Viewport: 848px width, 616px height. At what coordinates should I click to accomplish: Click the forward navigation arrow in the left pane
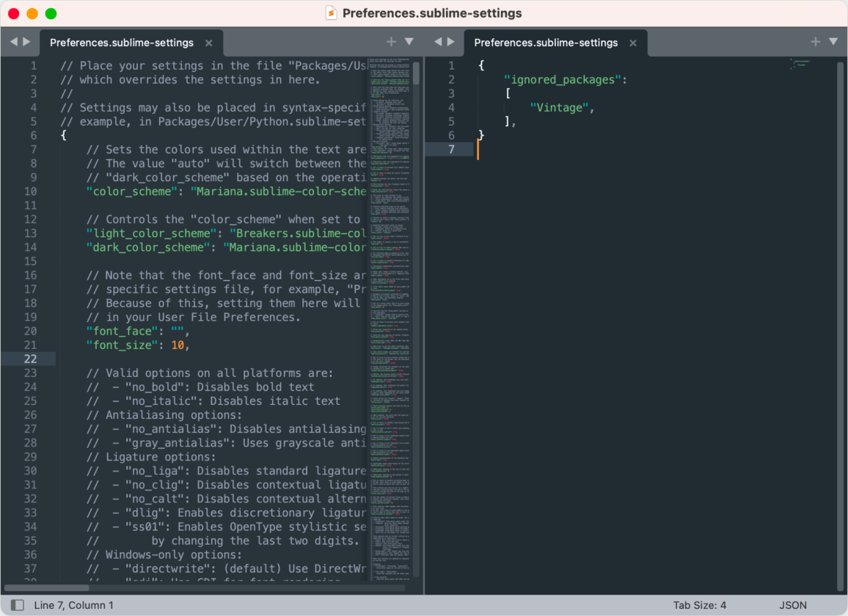click(25, 42)
